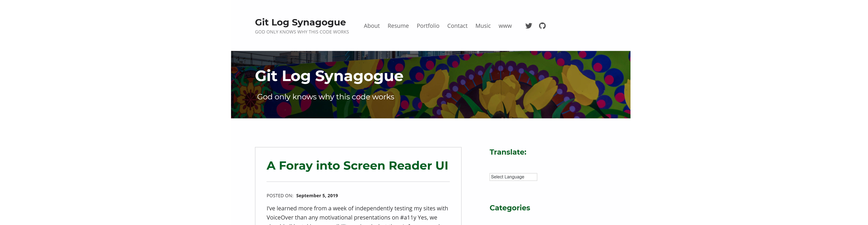Click the tagline GOD ONLY KNOWS WHY THIS CODE WORKS
868x225 pixels.
[x=302, y=32]
